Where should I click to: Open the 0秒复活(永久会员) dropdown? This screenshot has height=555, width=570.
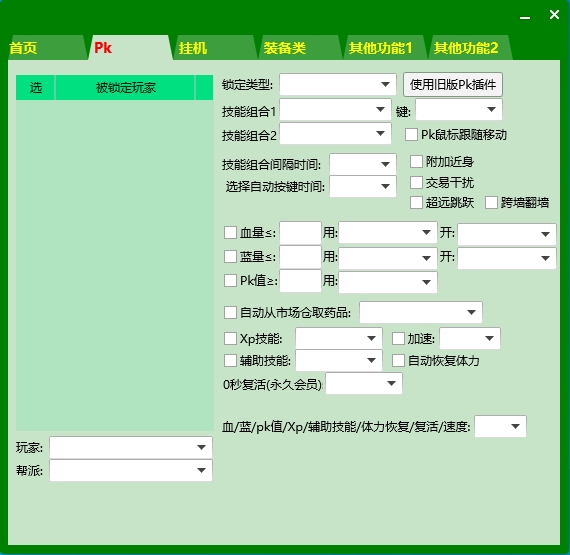364,383
